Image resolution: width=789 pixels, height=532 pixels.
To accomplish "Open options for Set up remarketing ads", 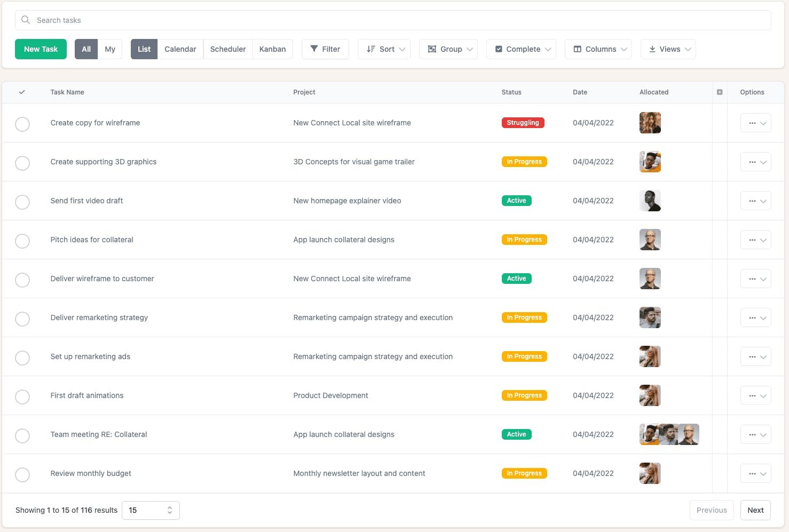I will tap(756, 357).
